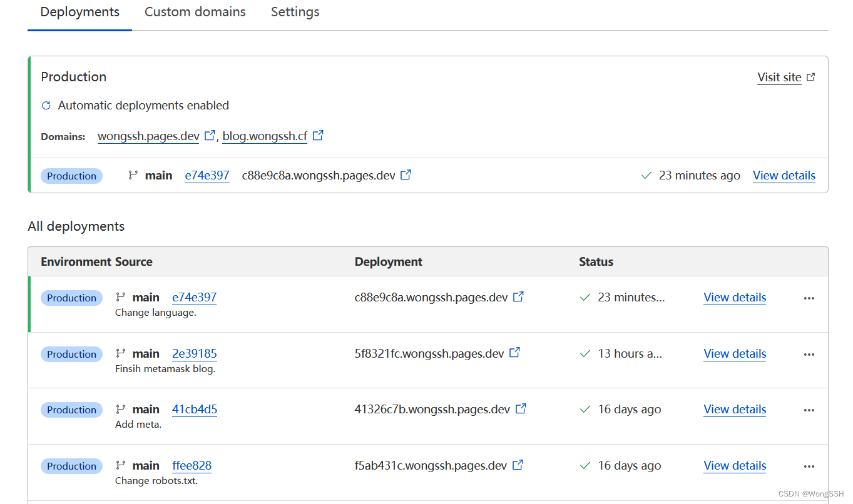
Task: View details for the Change language deployment
Action: click(735, 298)
